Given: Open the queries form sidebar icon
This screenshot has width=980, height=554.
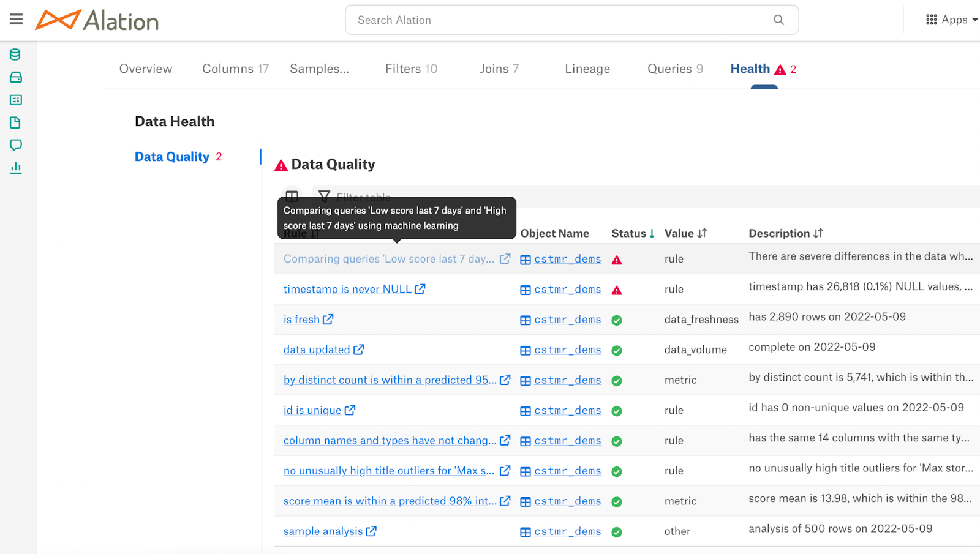Looking at the screenshot, I should point(16,100).
